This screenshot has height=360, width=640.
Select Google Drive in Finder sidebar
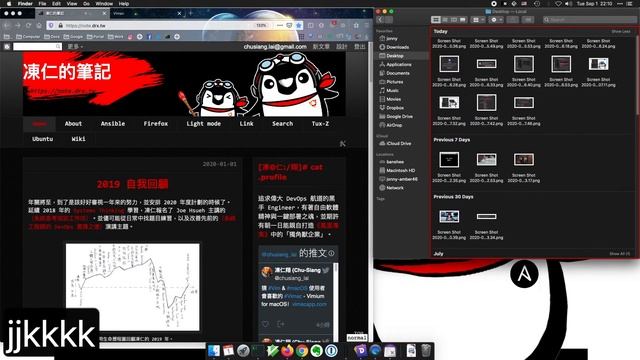tap(399, 116)
